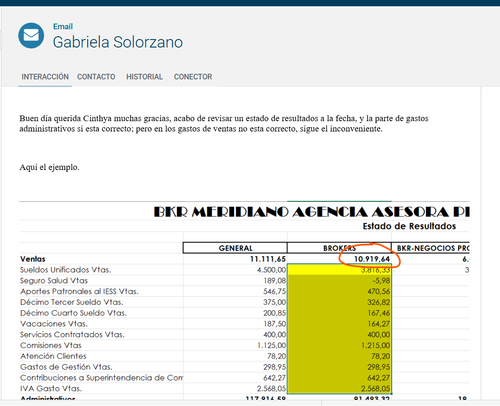
Task: Click the Servicios Contratados Vtas. label
Action: [72, 334]
